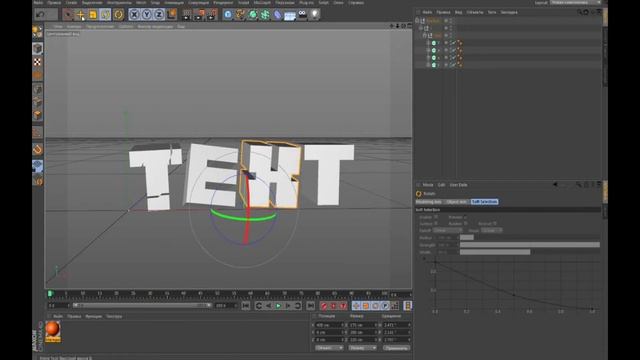Toggle the Restrict checkbox
Viewport: 640px width, 360px height.
pyautogui.click(x=495, y=224)
